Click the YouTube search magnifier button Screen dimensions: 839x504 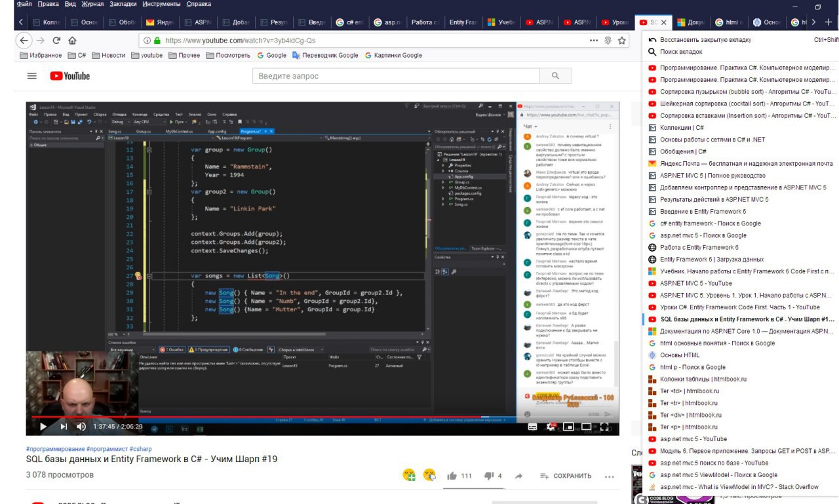point(556,76)
